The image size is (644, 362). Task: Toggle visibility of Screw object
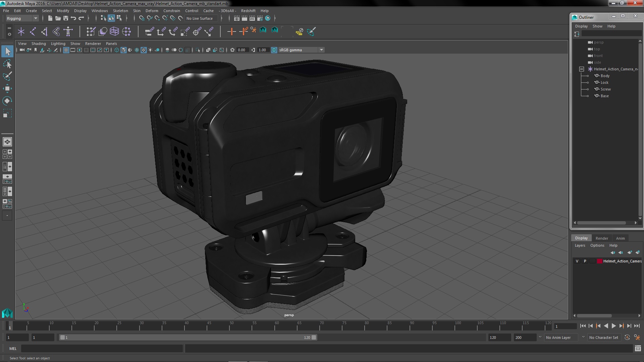point(588,89)
